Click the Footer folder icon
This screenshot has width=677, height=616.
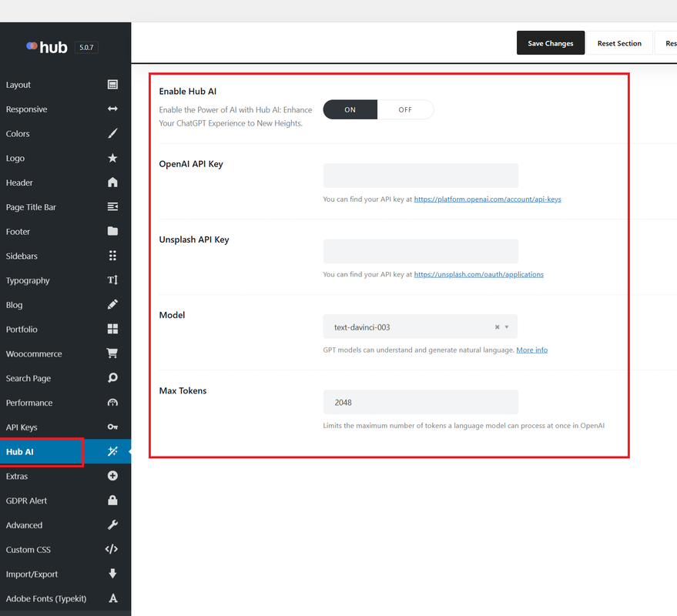tap(112, 231)
